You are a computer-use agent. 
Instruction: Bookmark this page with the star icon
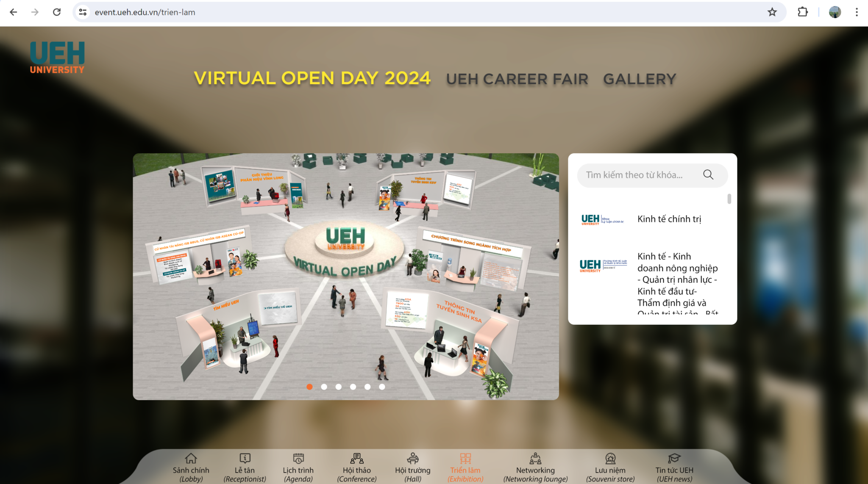point(772,12)
